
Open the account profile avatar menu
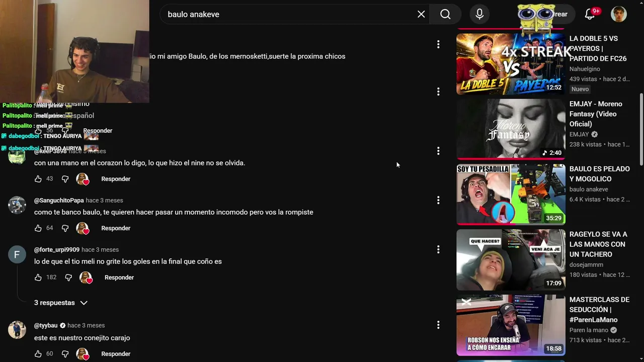tap(619, 14)
